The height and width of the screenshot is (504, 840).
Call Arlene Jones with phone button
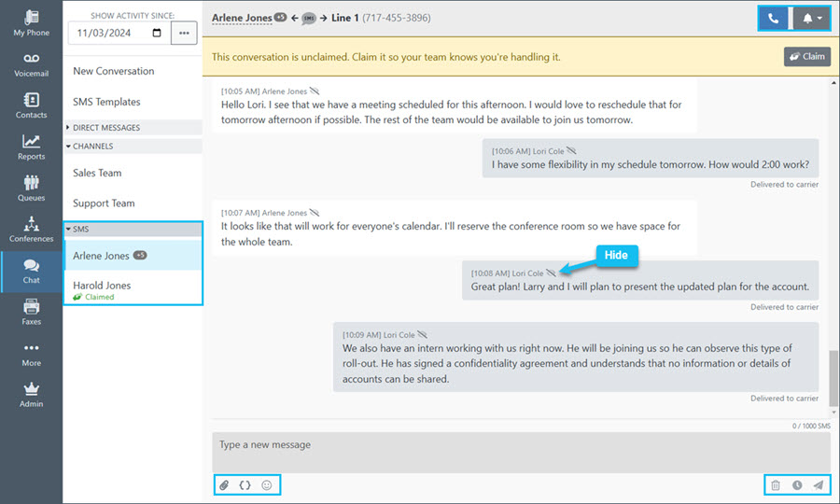tap(773, 19)
